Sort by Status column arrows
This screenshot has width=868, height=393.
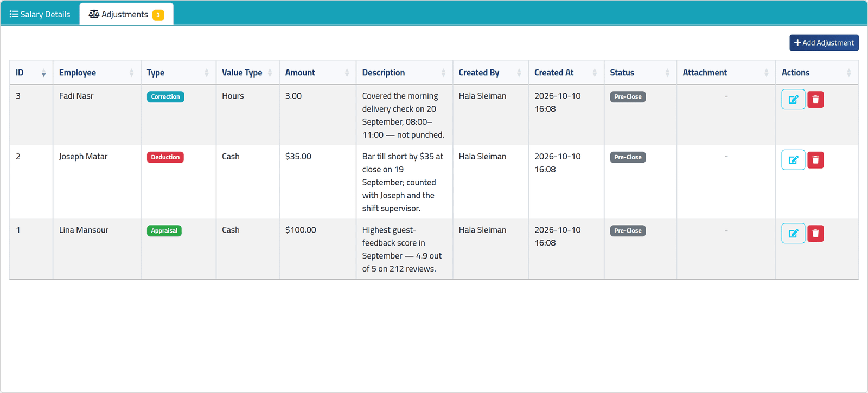coord(667,73)
